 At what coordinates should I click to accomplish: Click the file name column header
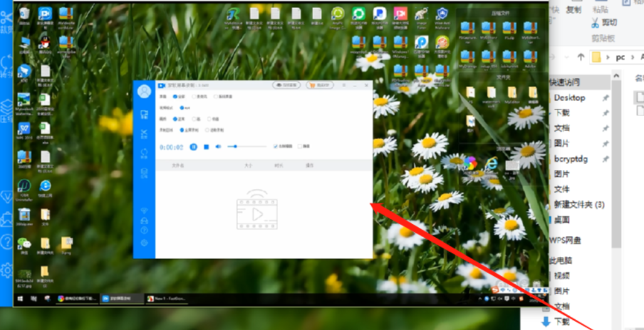coord(178,166)
